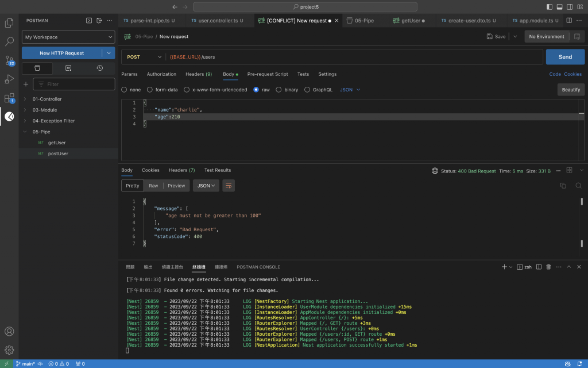This screenshot has height=368, width=588.
Task: Select postUser request in collection tree
Action: click(58, 154)
